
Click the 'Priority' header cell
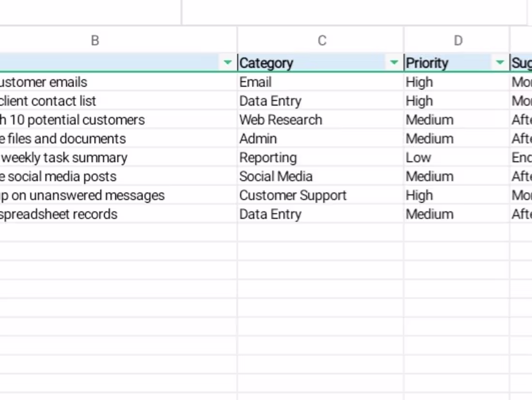point(457,63)
